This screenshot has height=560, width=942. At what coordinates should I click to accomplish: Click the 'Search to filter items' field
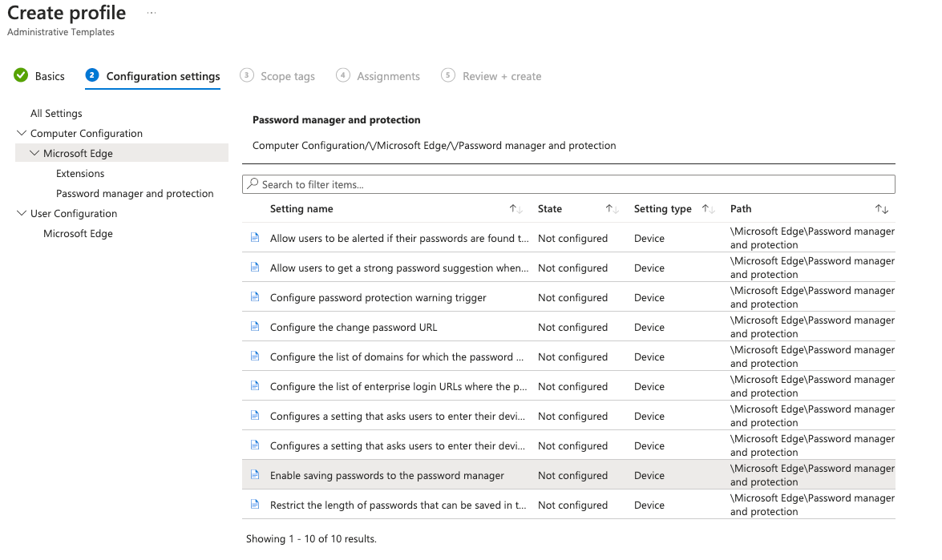point(568,184)
